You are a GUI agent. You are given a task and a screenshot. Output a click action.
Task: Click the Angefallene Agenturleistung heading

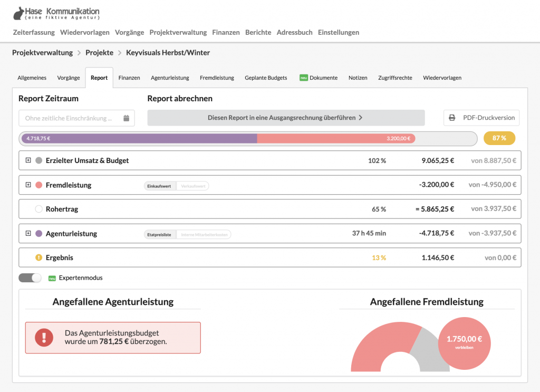[113, 302]
